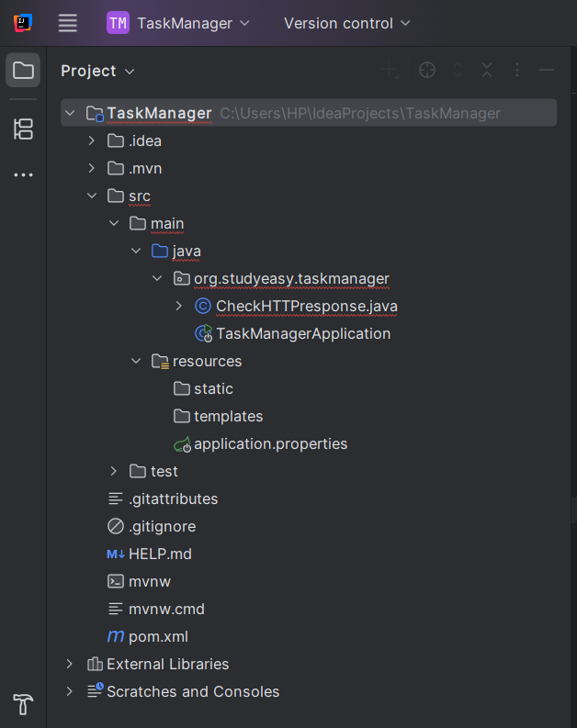The image size is (577, 728).
Task: Click the Expand Selected arrows icon
Action: coord(458,70)
